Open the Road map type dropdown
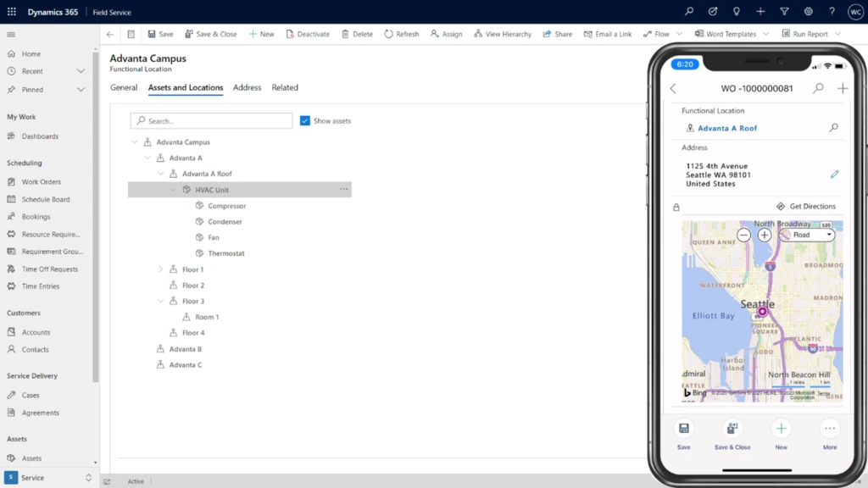Image resolution: width=868 pixels, height=488 pixels. coord(807,235)
